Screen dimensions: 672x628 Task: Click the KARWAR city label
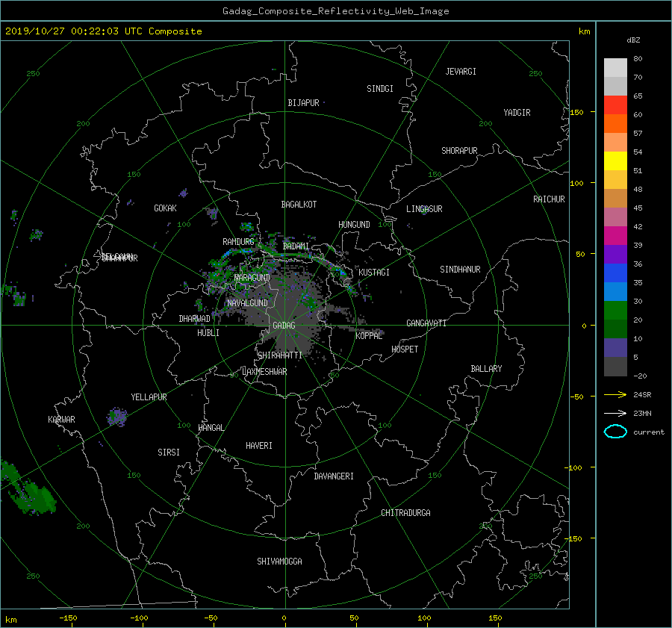[62, 420]
